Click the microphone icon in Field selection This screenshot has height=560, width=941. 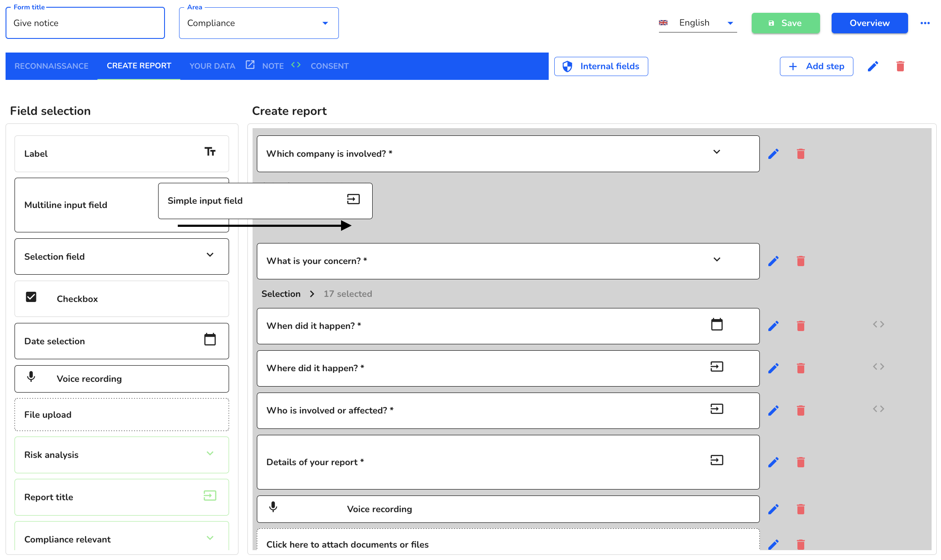point(31,377)
